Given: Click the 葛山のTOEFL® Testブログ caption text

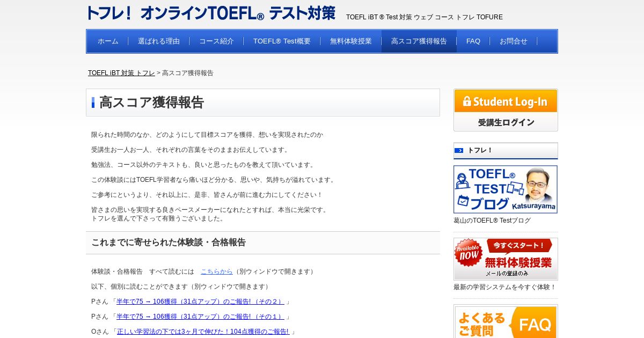Looking at the screenshot, I should pyautogui.click(x=492, y=221).
